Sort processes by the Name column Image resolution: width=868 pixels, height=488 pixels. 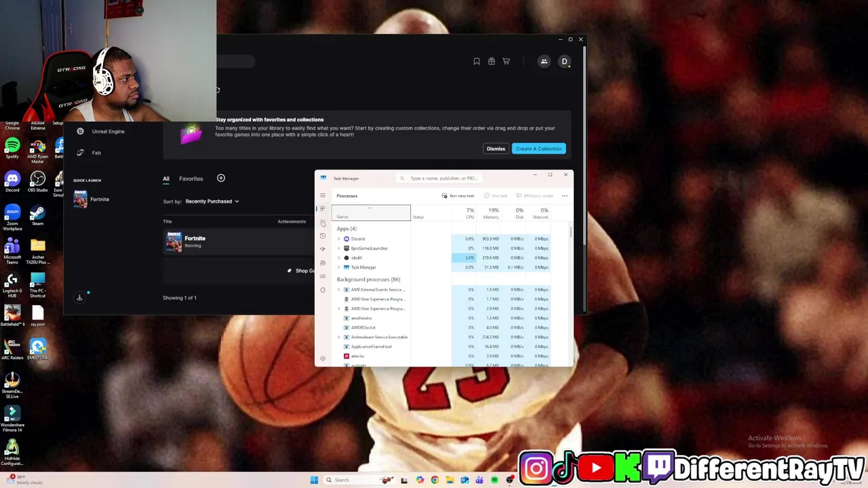click(x=371, y=213)
